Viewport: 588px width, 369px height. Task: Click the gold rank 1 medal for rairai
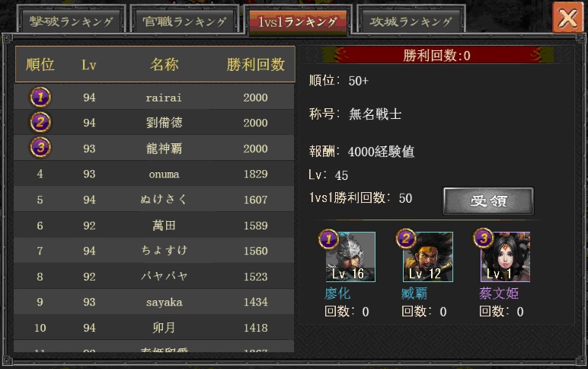40,98
